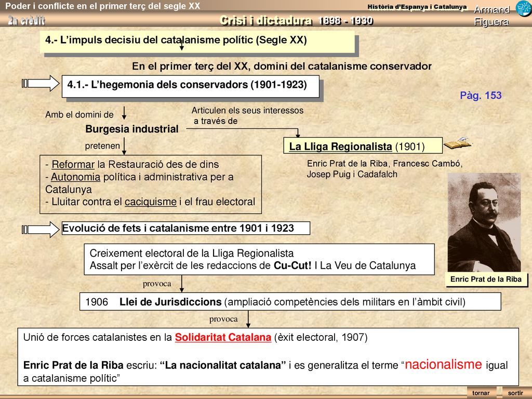Click the 'sortir' button

click(x=516, y=393)
